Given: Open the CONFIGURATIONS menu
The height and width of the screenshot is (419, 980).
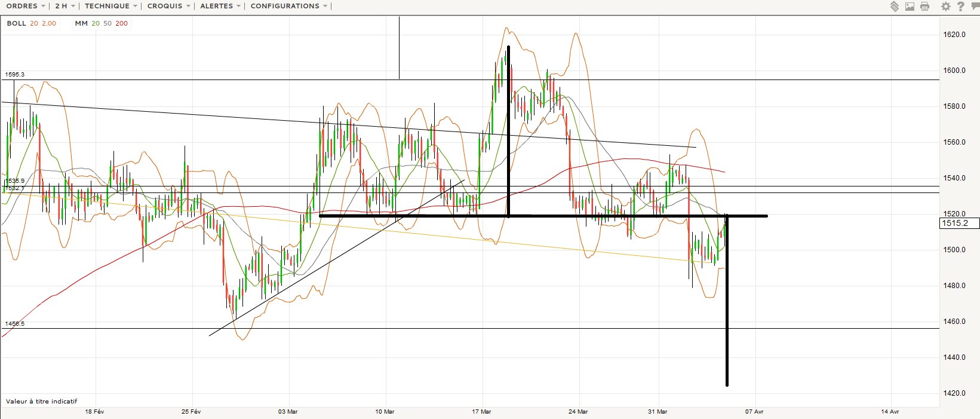Looking at the screenshot, I should [x=289, y=6].
